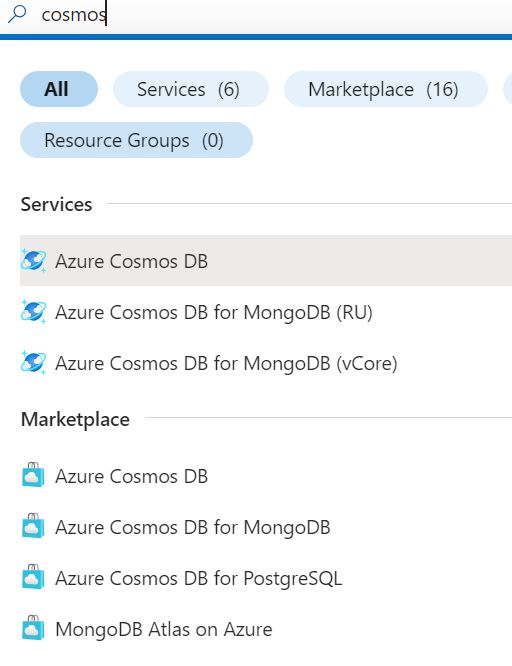Click the search magnifier icon

[17, 14]
